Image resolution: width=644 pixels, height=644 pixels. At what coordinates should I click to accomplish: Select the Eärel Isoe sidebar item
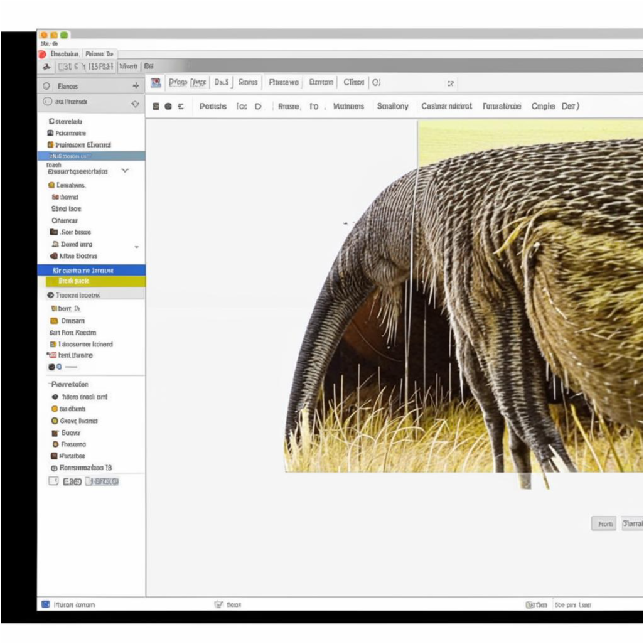click(66, 208)
